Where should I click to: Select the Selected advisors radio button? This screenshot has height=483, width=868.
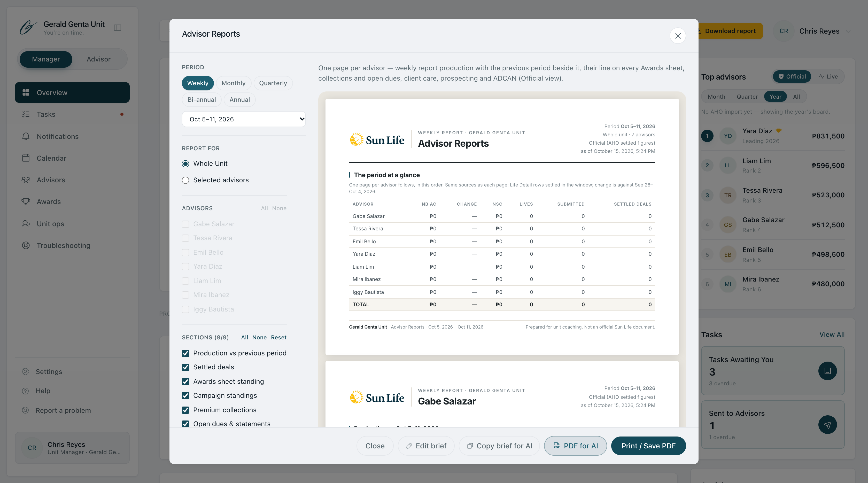coord(185,180)
